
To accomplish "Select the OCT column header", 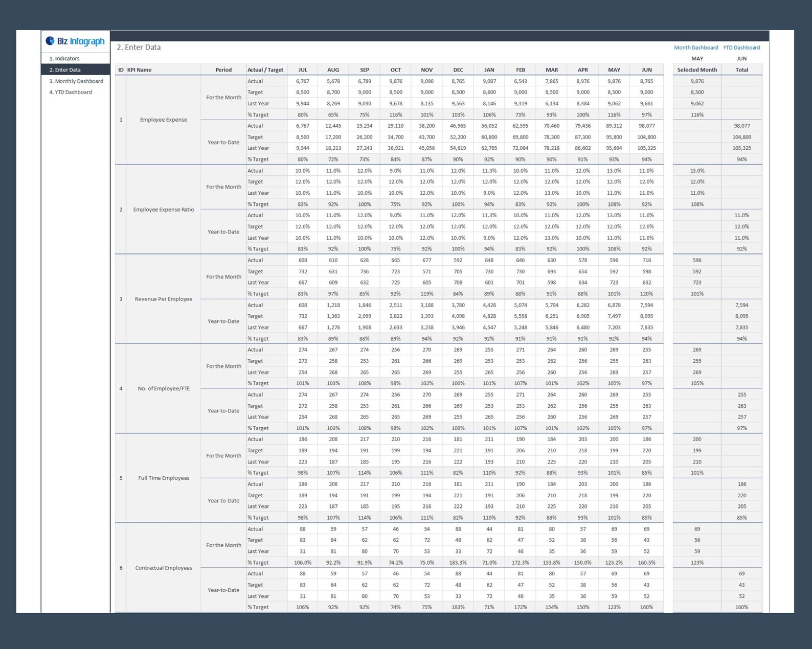I will (x=395, y=69).
